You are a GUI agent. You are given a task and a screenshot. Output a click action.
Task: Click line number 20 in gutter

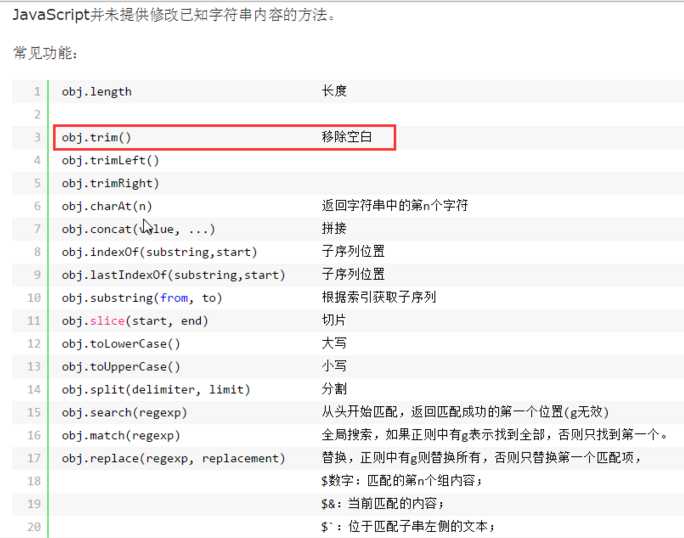34,527
